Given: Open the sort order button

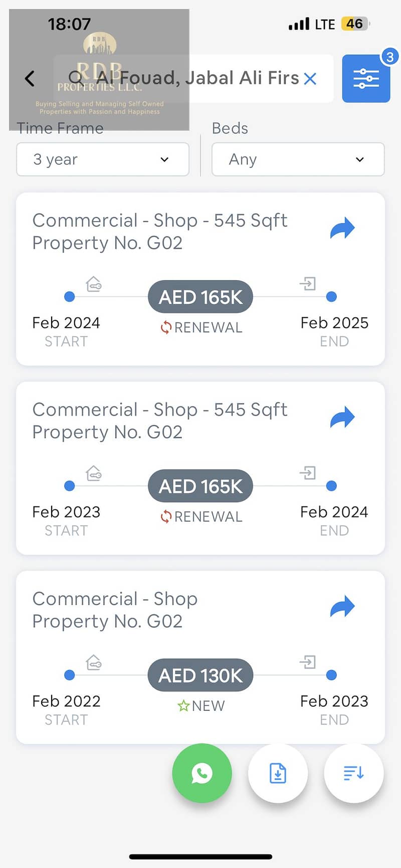Looking at the screenshot, I should tap(354, 773).
